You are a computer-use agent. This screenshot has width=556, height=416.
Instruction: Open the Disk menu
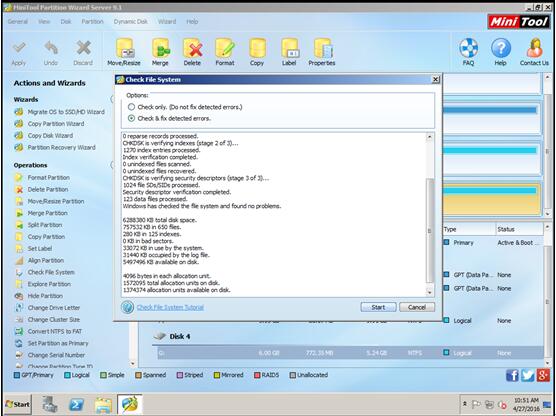pos(66,22)
